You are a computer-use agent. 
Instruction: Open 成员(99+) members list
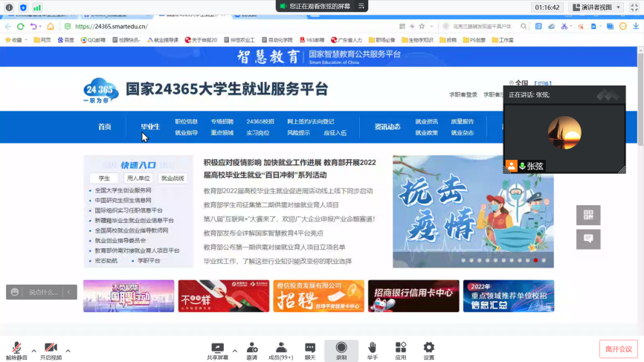coord(281,351)
